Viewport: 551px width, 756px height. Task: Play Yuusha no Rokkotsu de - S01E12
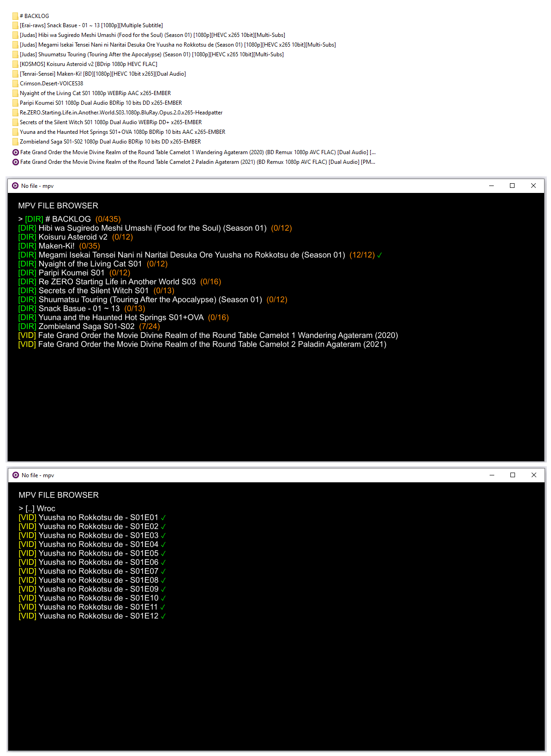[x=92, y=616]
